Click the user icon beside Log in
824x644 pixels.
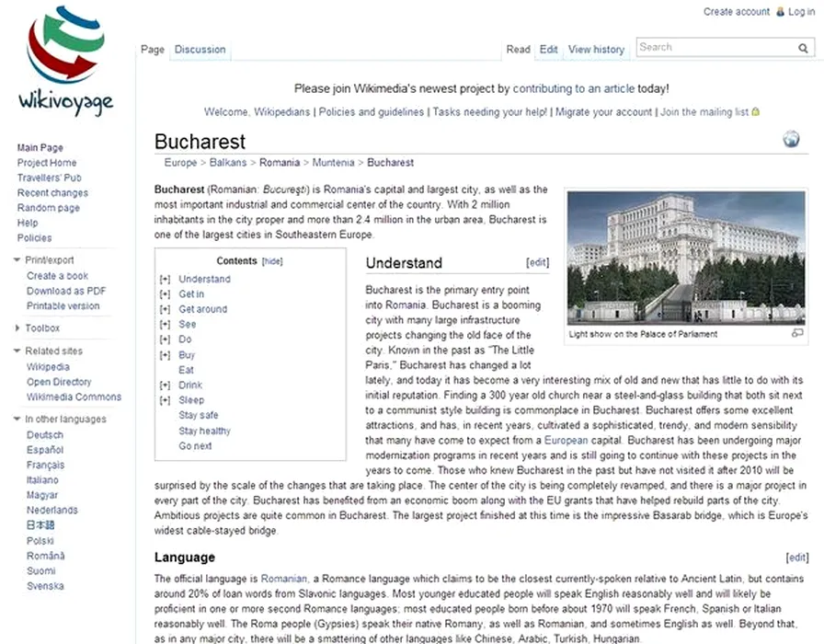click(x=781, y=12)
